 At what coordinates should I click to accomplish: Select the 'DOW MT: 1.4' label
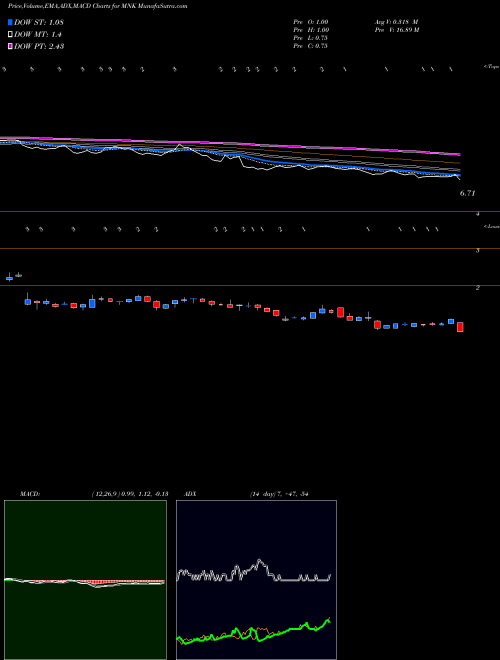click(x=38, y=35)
